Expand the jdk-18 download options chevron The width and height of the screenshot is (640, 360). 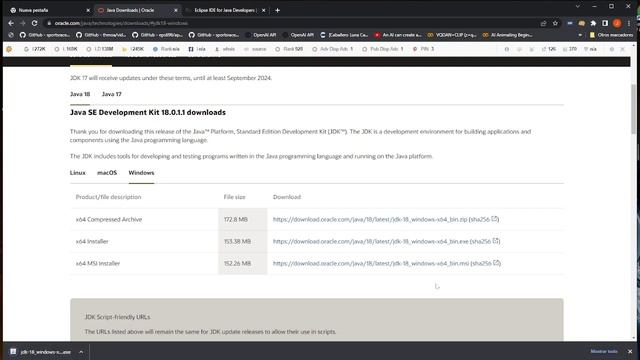coord(81,352)
